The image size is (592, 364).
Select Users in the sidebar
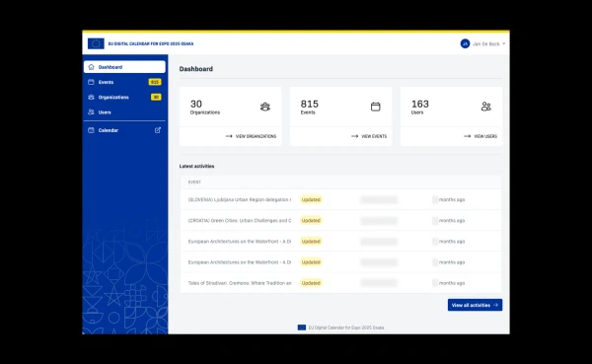coord(124,112)
